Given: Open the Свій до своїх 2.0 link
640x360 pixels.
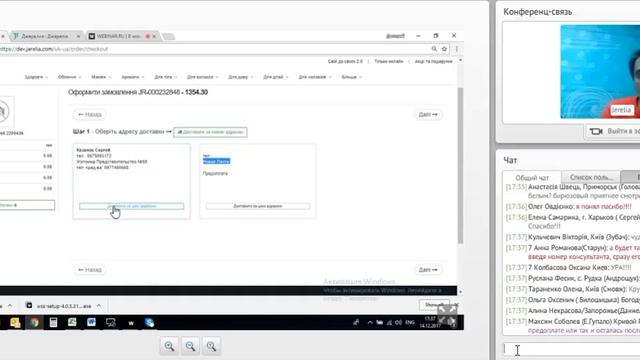Looking at the screenshot, I should click(345, 61).
